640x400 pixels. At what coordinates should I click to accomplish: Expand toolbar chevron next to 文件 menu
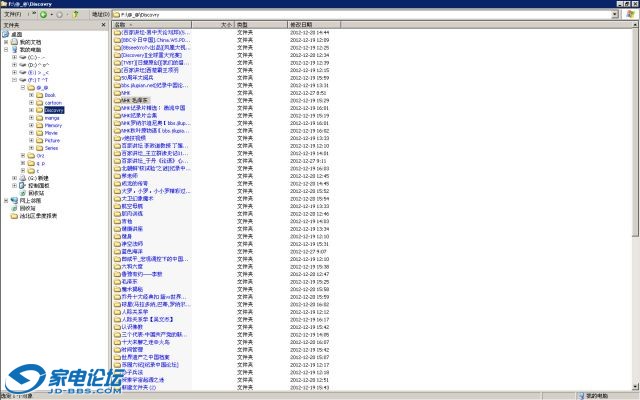tap(34, 14)
